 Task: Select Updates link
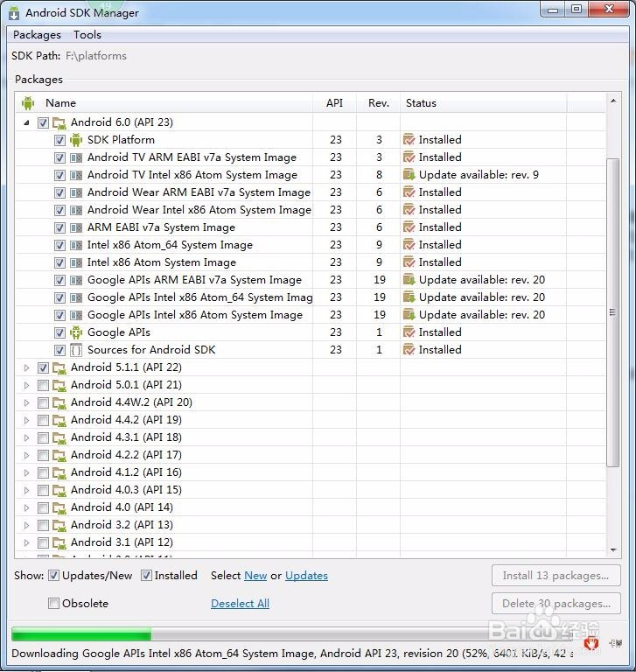306,576
